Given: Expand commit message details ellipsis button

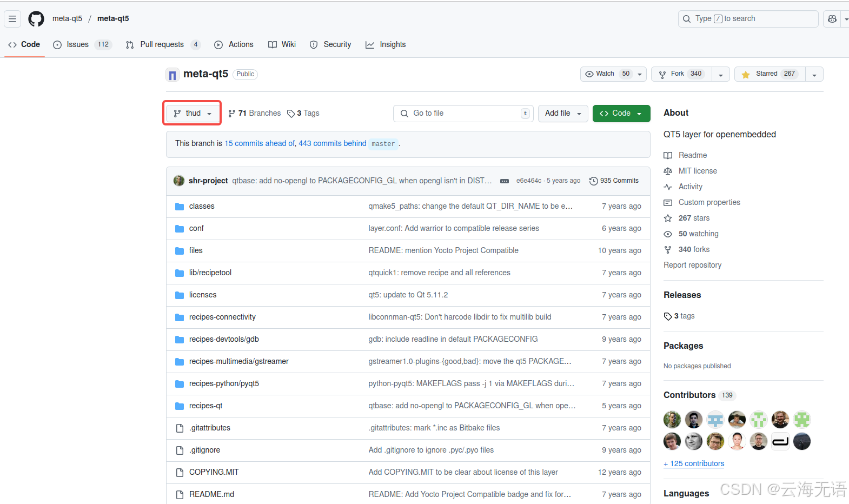Looking at the screenshot, I should pyautogui.click(x=505, y=181).
